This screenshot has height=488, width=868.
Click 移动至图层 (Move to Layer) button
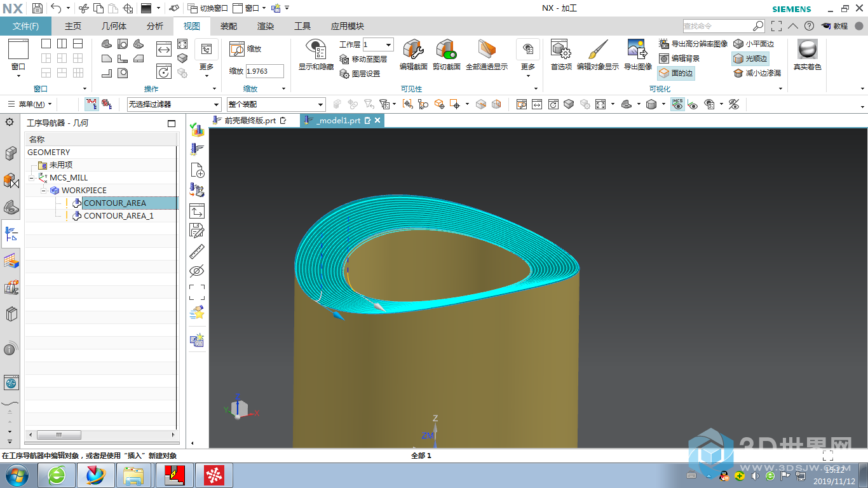(363, 59)
